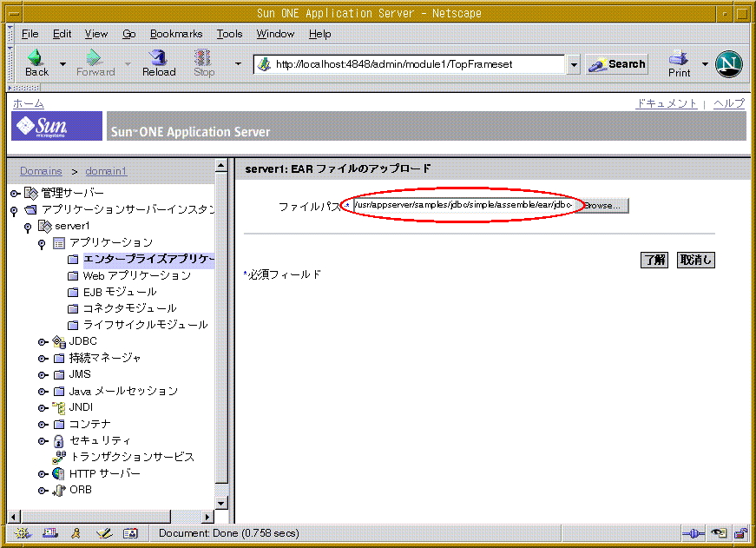Click the トランザクションサービス icon
756x548 pixels.
coord(59,458)
